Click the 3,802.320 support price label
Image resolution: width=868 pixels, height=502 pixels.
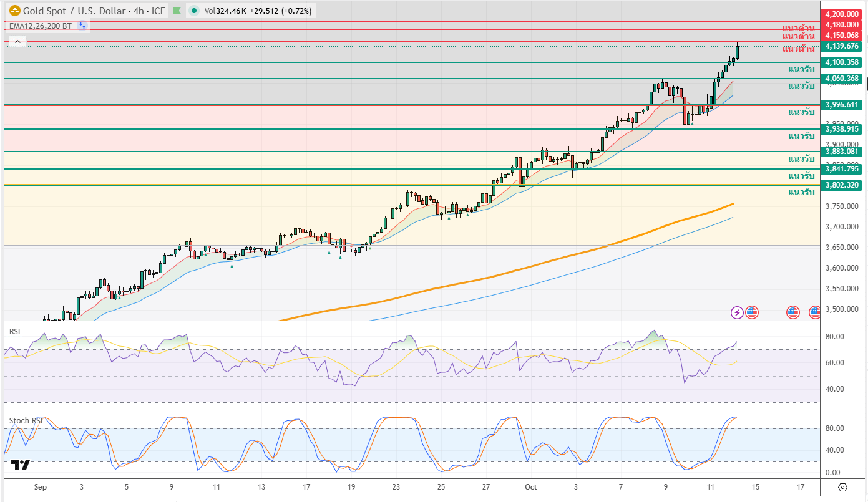coord(842,185)
